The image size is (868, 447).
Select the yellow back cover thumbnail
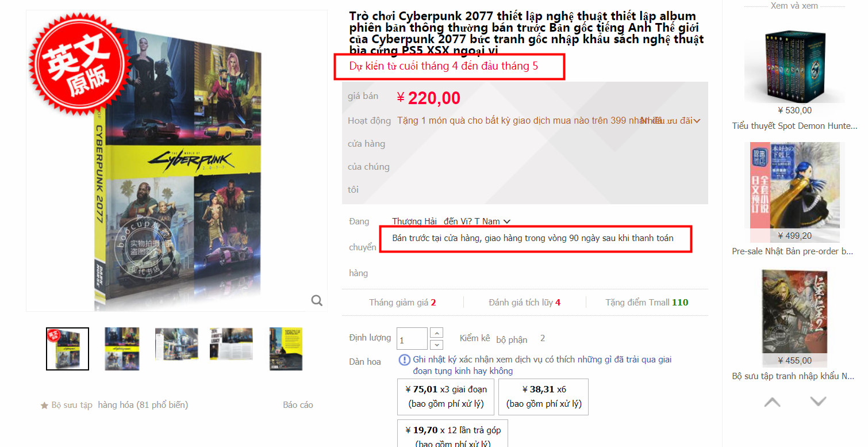[x=286, y=349]
